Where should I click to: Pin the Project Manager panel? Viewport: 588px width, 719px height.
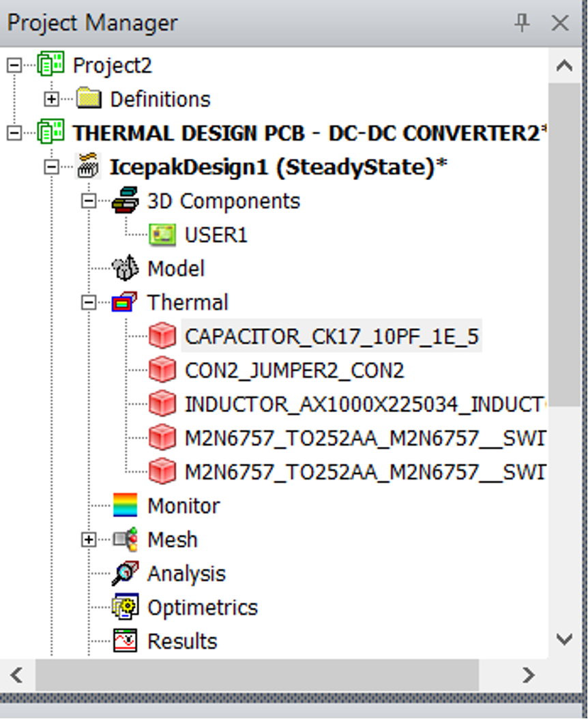[x=522, y=23]
